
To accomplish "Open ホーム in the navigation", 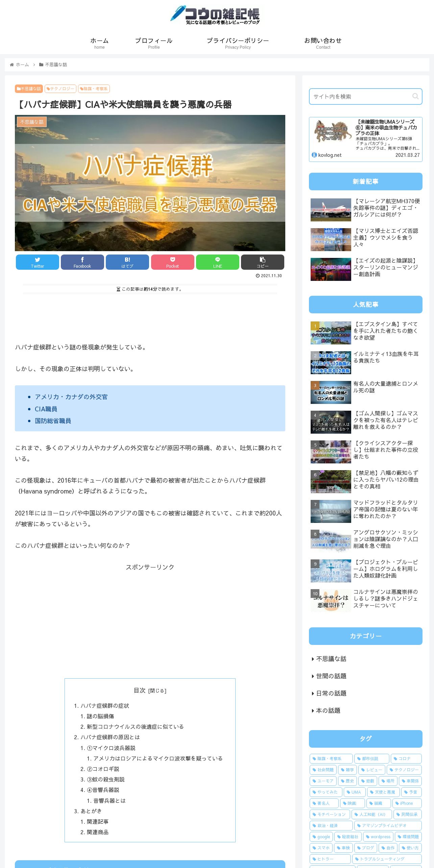I will [99, 43].
